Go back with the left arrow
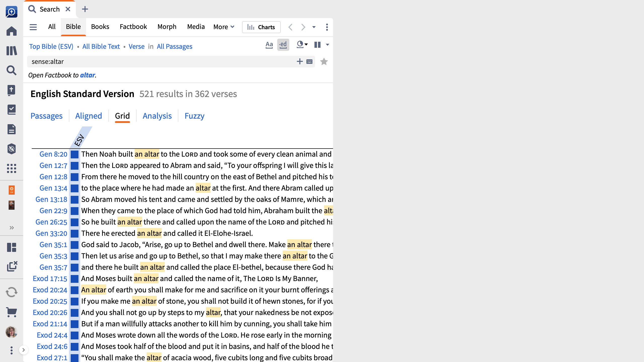 click(x=290, y=27)
